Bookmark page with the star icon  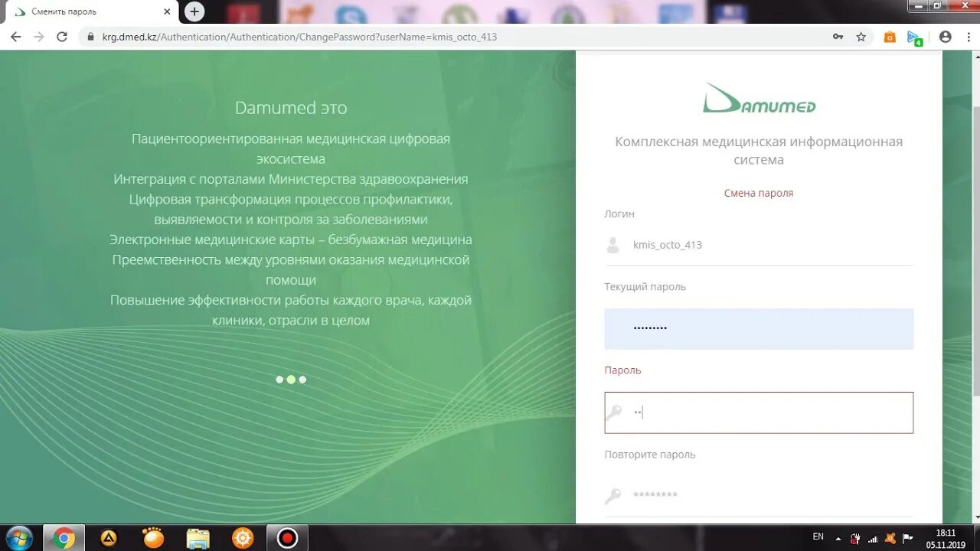861,37
